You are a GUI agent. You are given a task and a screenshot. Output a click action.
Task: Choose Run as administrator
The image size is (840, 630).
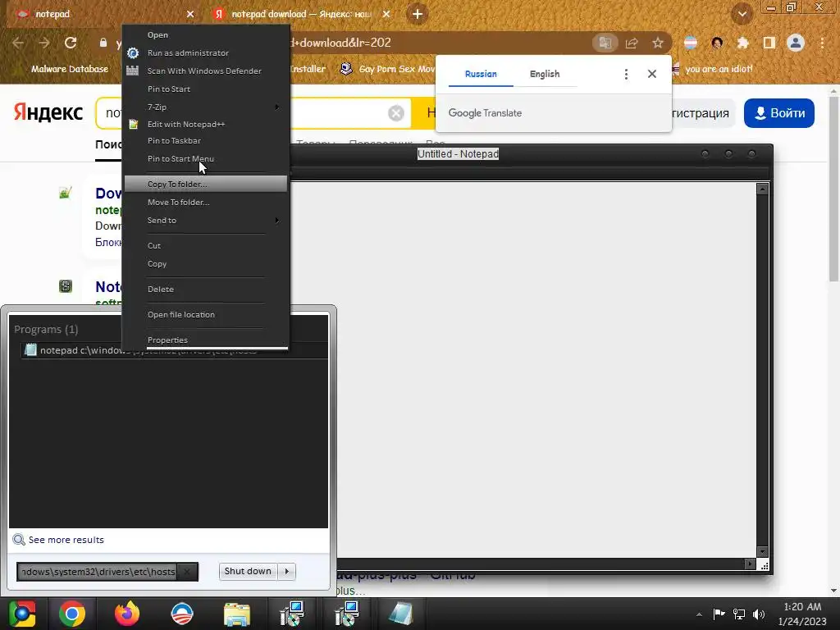[206, 53]
